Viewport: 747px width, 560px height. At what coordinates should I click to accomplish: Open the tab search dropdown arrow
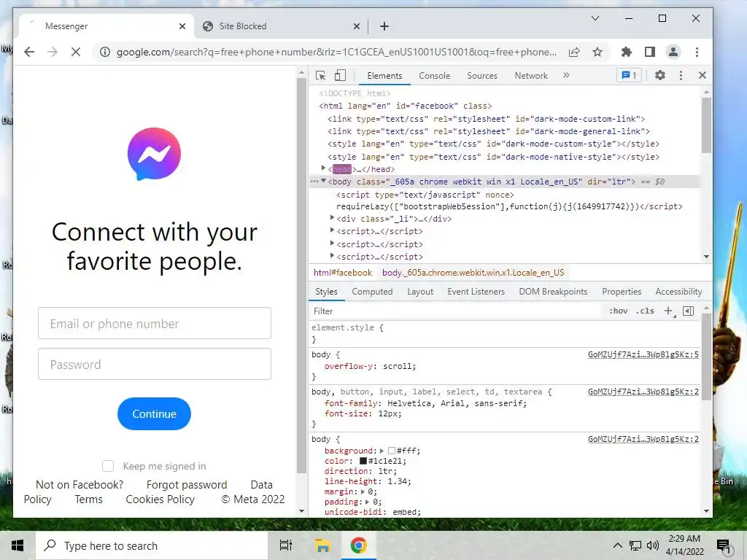(595, 18)
